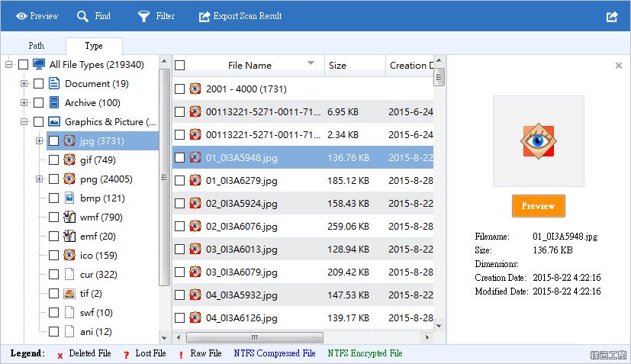Click the horizontal scrollbar thumb under file list
The image size is (631, 364).
[x=255, y=337]
